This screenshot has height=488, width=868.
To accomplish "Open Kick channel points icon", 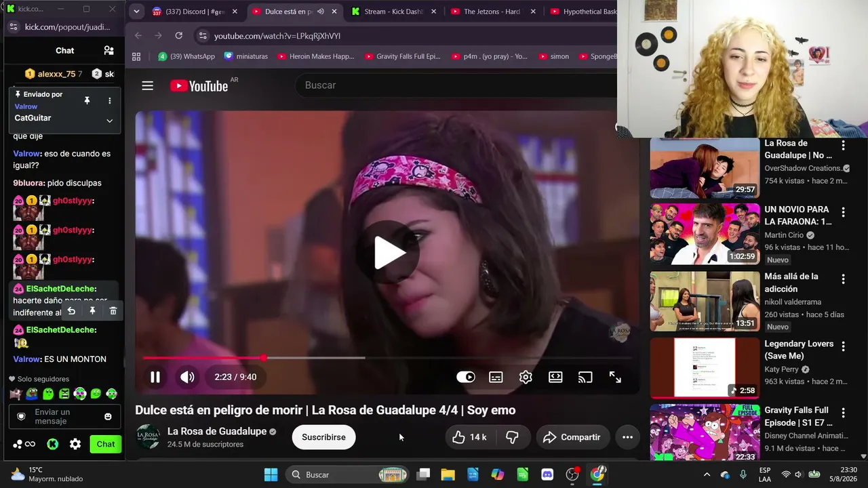I will [24, 445].
